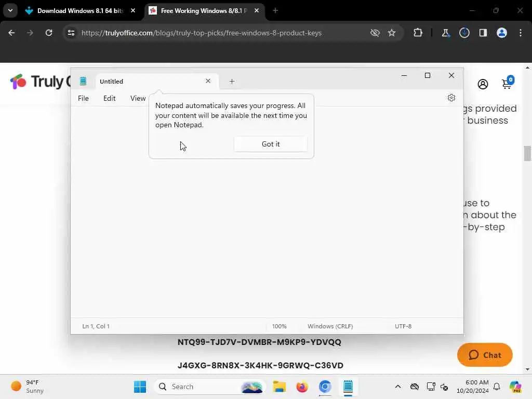Switch to Download Windows 8.1 64 bit tab
This screenshot has width=532, height=399.
pos(80,11)
